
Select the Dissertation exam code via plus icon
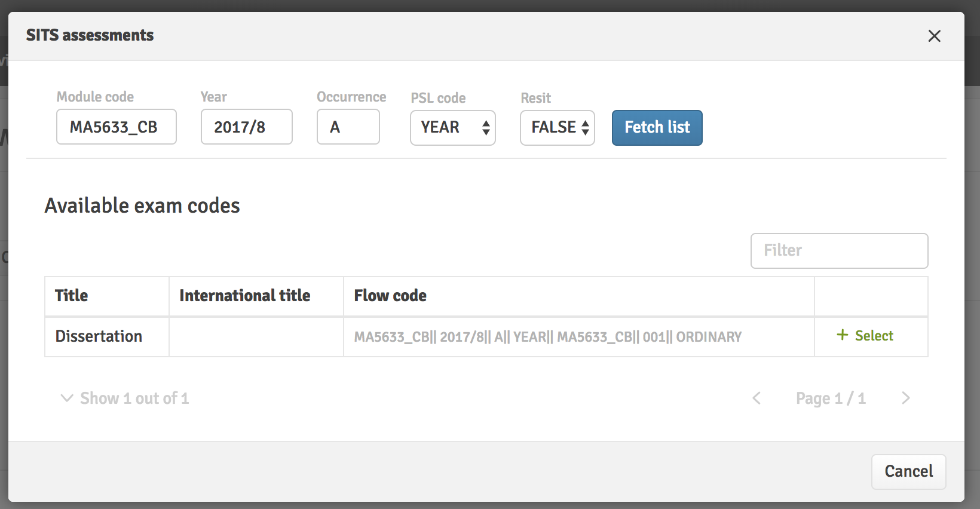click(x=843, y=335)
